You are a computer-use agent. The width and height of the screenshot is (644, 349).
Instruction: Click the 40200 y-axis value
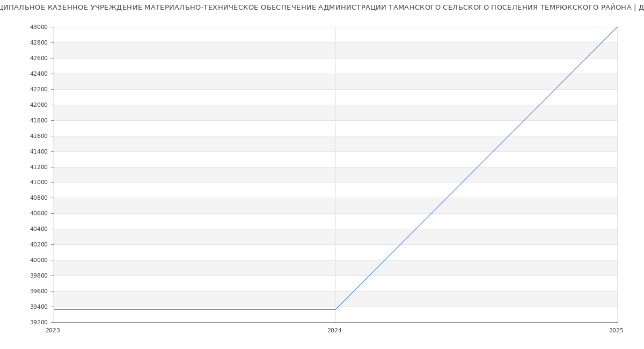[39, 245]
